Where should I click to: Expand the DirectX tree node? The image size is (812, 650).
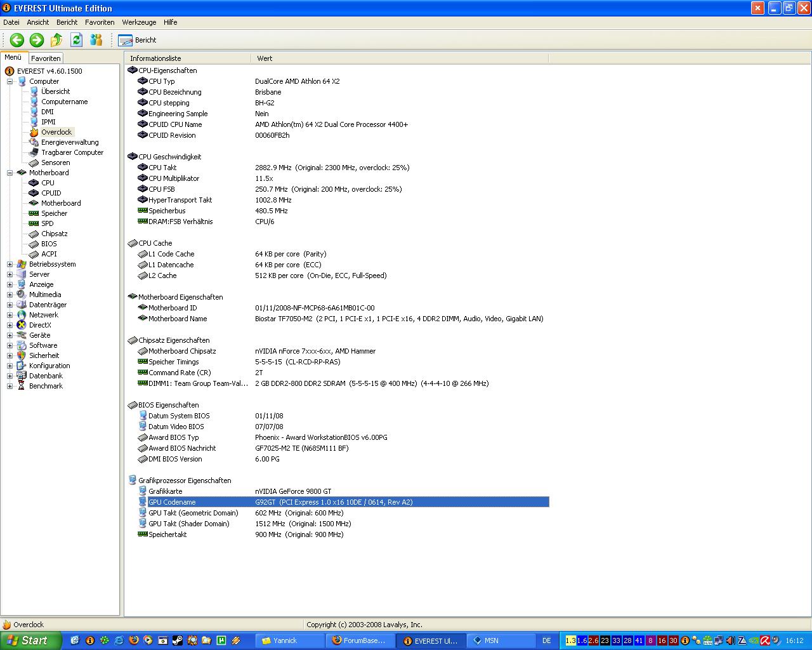pyautogui.click(x=10, y=325)
